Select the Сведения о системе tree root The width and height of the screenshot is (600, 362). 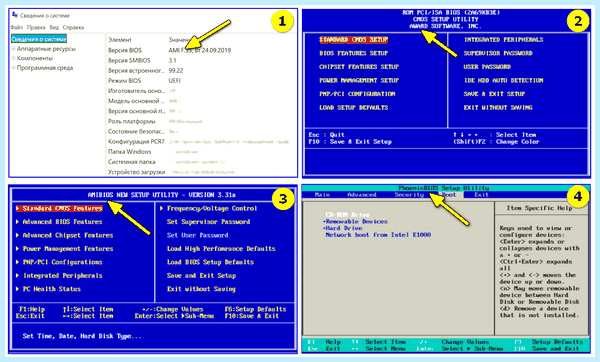tap(39, 39)
